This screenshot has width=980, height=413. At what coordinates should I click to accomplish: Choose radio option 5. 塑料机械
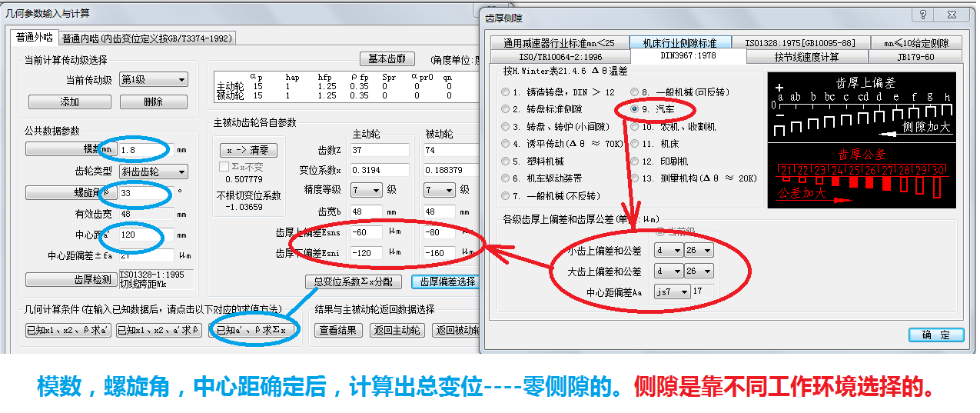click(505, 162)
